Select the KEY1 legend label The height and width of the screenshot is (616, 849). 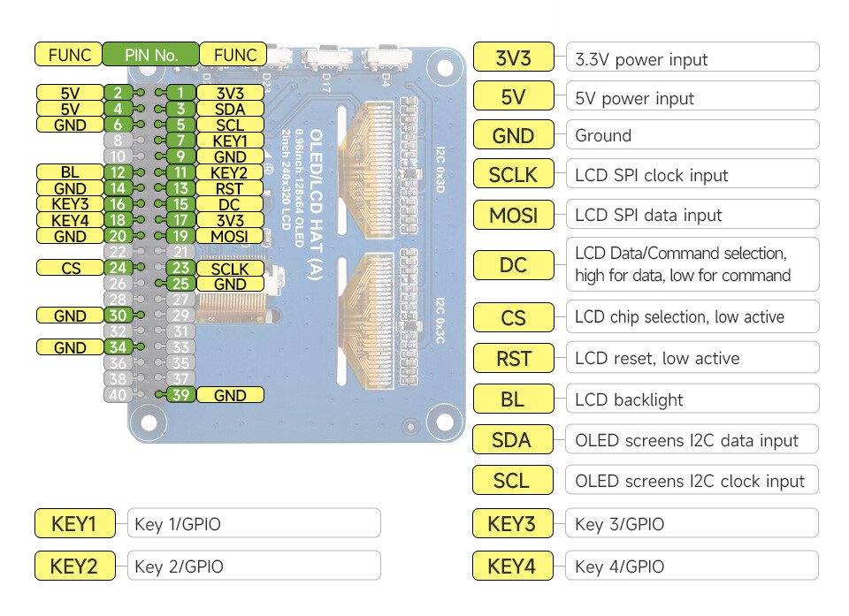74,523
